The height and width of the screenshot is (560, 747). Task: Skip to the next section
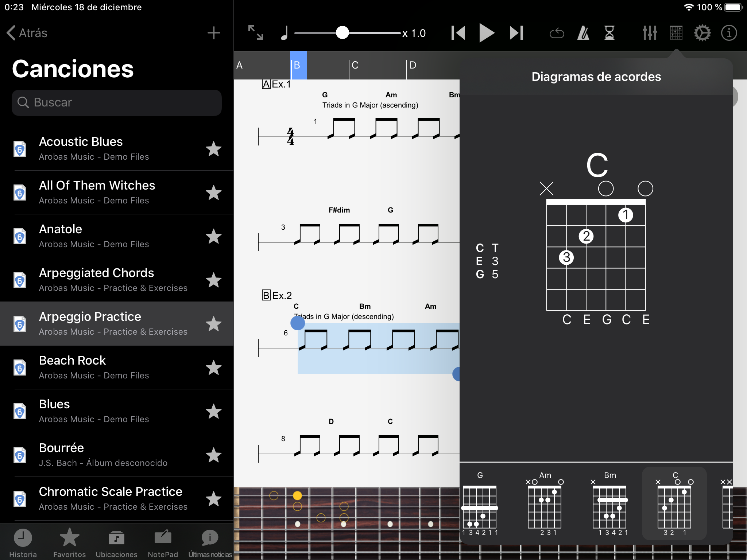click(x=516, y=33)
